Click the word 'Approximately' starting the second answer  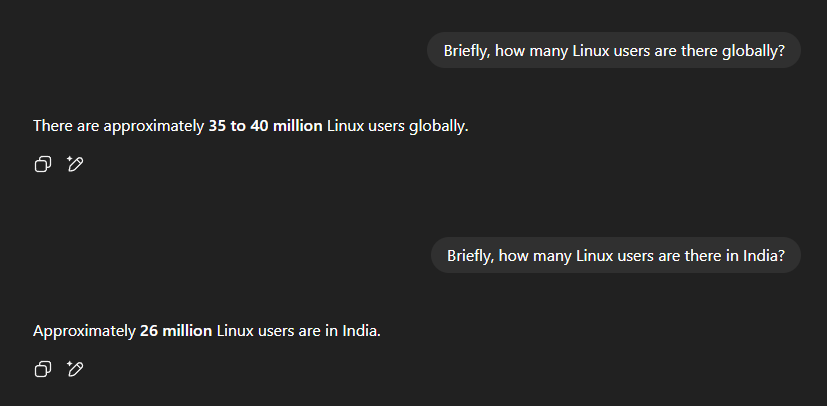pos(84,330)
